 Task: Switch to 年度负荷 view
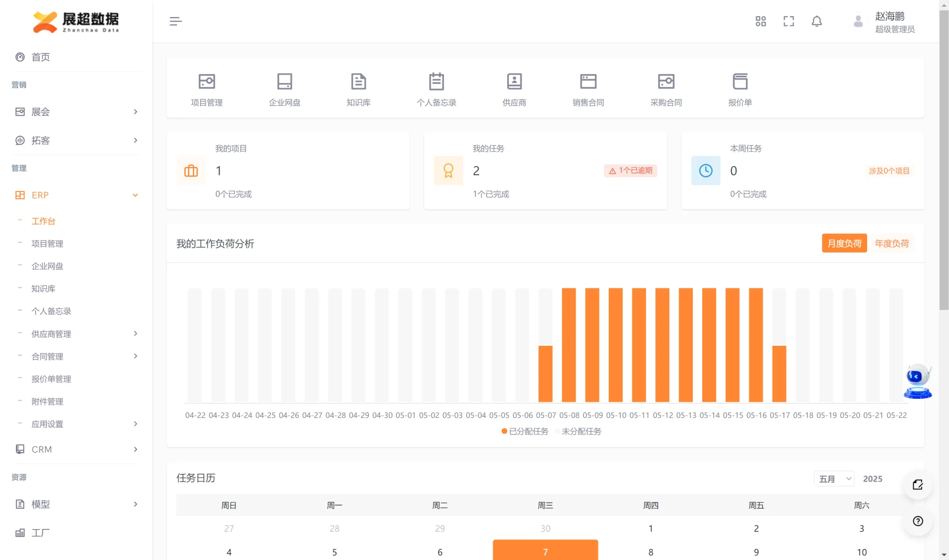891,243
